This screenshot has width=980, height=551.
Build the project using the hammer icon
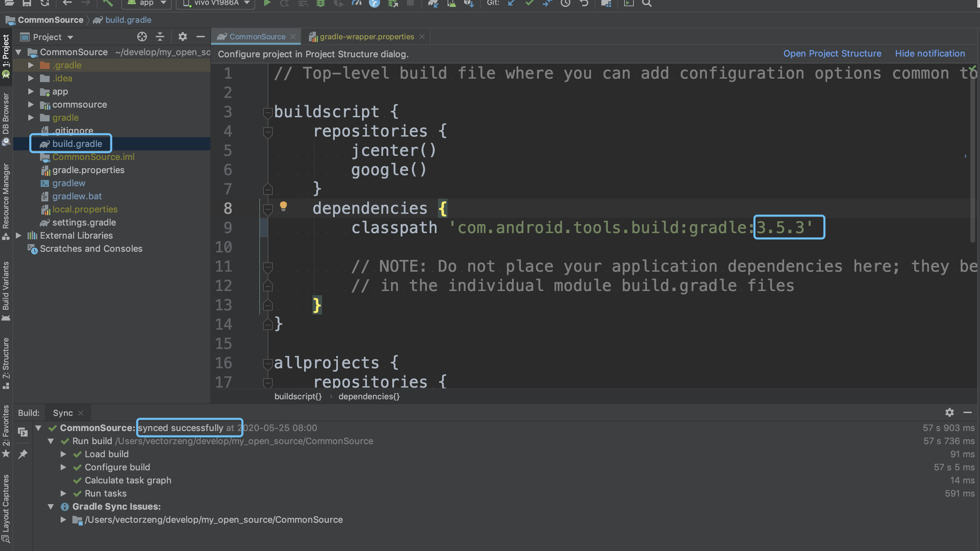(x=108, y=4)
